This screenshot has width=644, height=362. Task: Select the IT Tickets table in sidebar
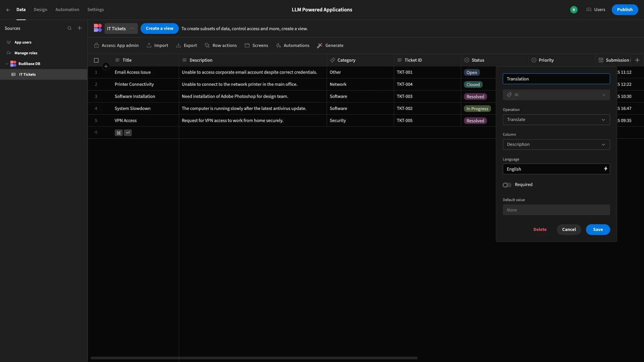[x=44, y=74]
